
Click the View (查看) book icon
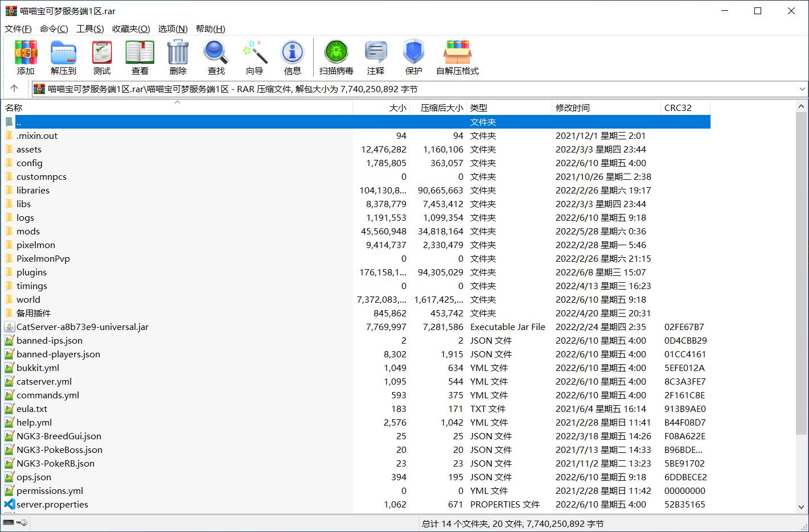(x=140, y=52)
